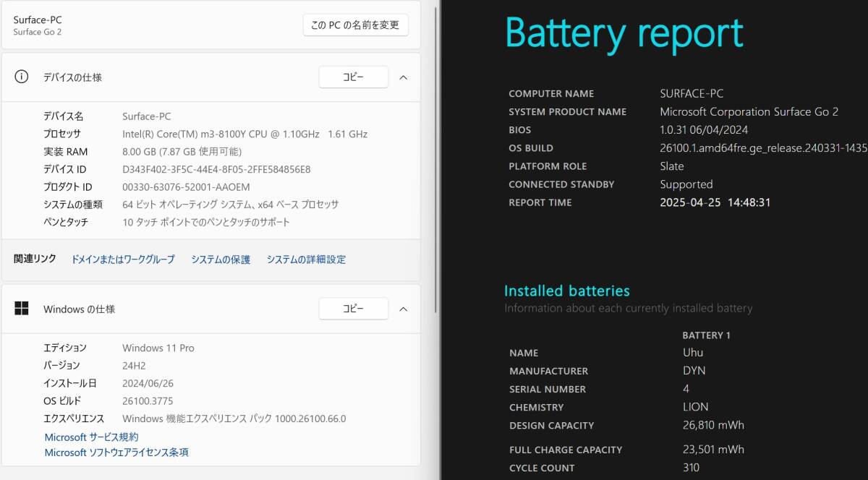This screenshot has width=868, height=480.
Task: Click the デバイスの仕様 section header text
Action: point(72,77)
